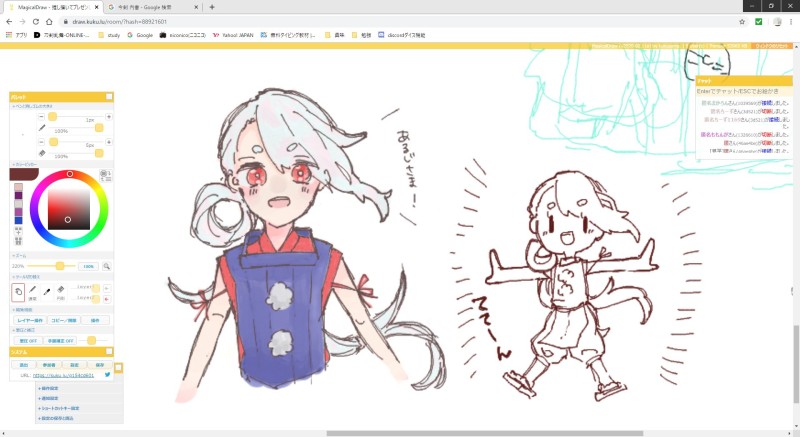
Task: Collapse the zoom section header
Action: coord(19,255)
